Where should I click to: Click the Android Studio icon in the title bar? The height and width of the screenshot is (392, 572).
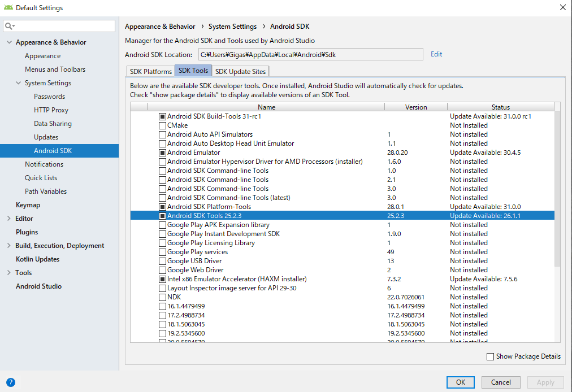(8, 7)
